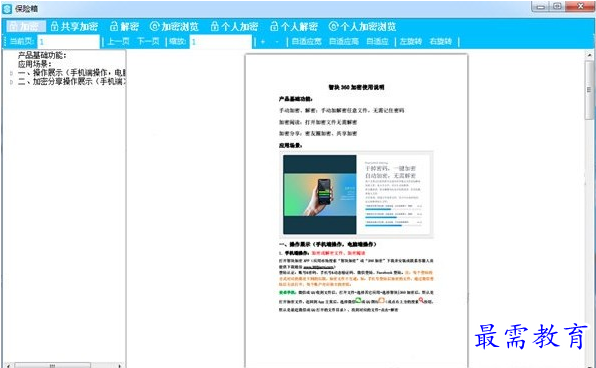Click the outline panel horizontal scrollbar thumb

[x=52, y=365]
